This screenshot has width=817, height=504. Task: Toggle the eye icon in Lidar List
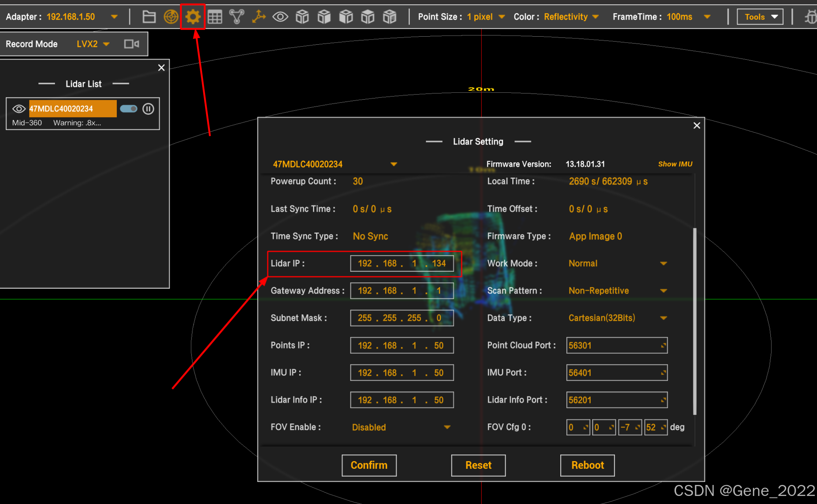click(19, 109)
